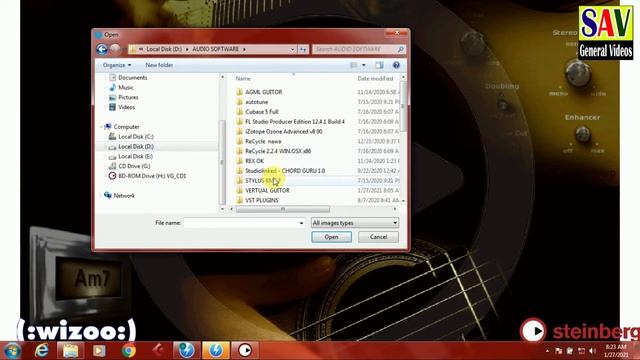Click the Forward navigation arrow

(116, 49)
